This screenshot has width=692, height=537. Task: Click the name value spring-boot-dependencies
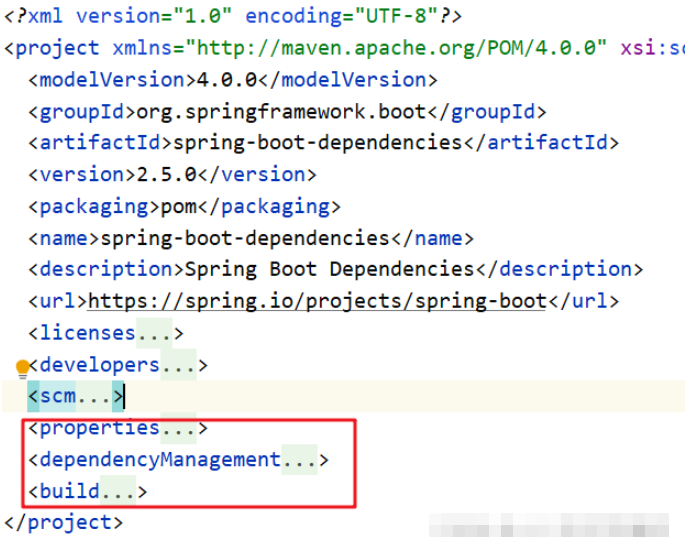245,238
